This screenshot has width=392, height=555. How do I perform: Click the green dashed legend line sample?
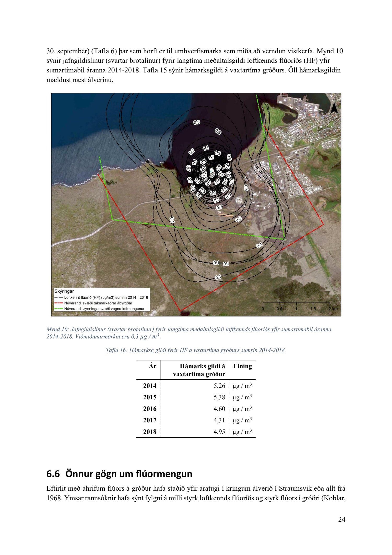tap(59, 309)
